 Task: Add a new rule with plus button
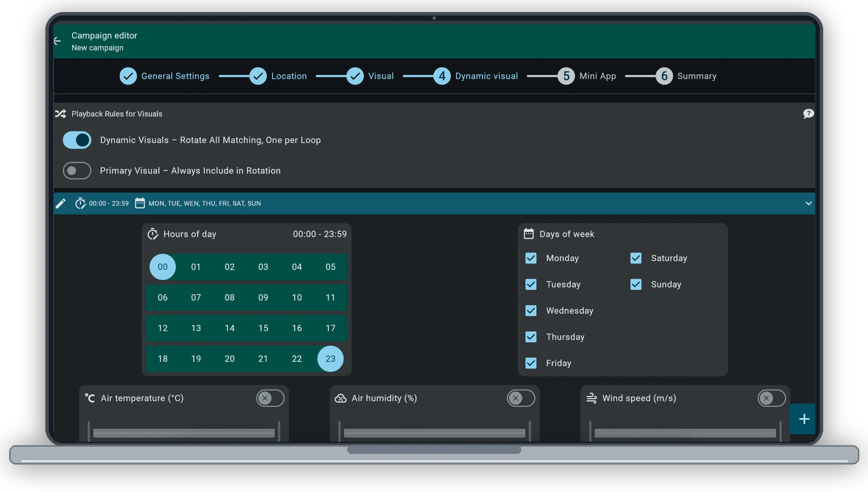(x=803, y=419)
